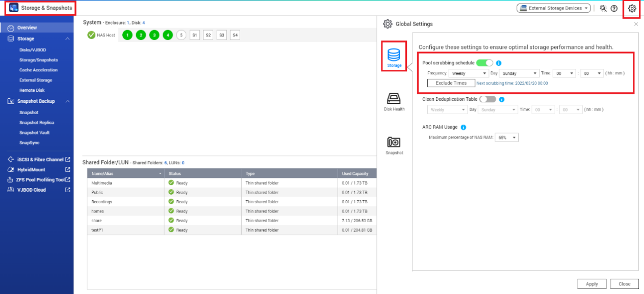
Task: Go to Disks/VJBOD in the sidebar
Action: 32,50
